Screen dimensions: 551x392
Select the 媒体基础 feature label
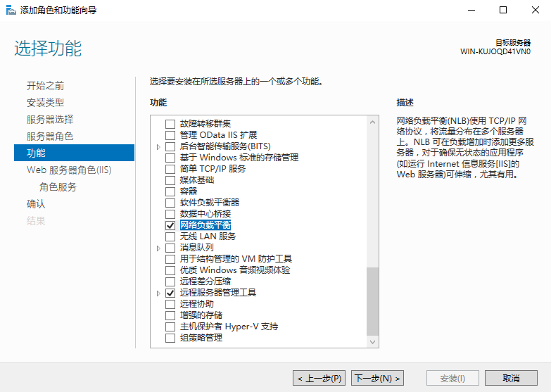(x=197, y=180)
